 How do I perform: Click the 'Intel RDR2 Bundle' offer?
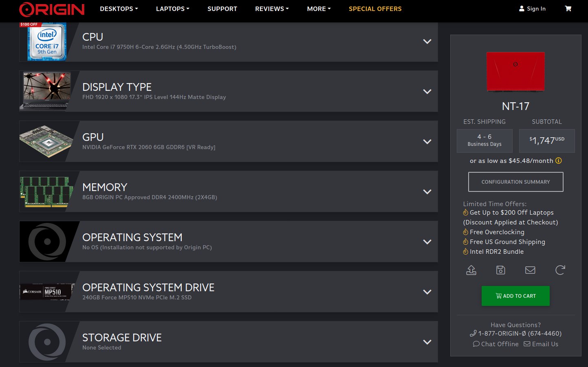(497, 251)
